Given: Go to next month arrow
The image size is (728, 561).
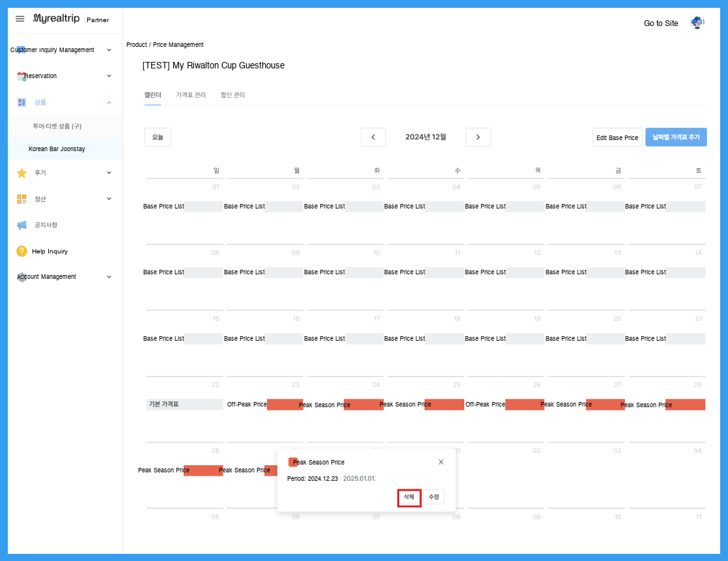Looking at the screenshot, I should 478,137.
